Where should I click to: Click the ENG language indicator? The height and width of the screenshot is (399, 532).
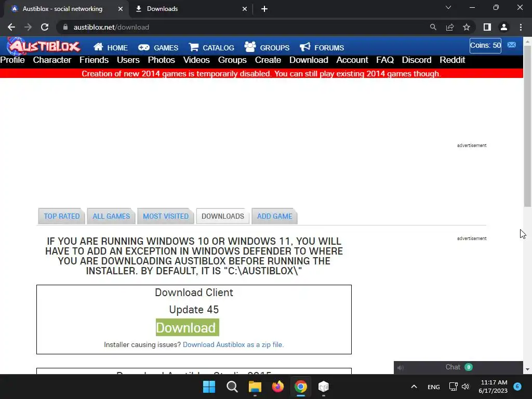[x=434, y=387]
